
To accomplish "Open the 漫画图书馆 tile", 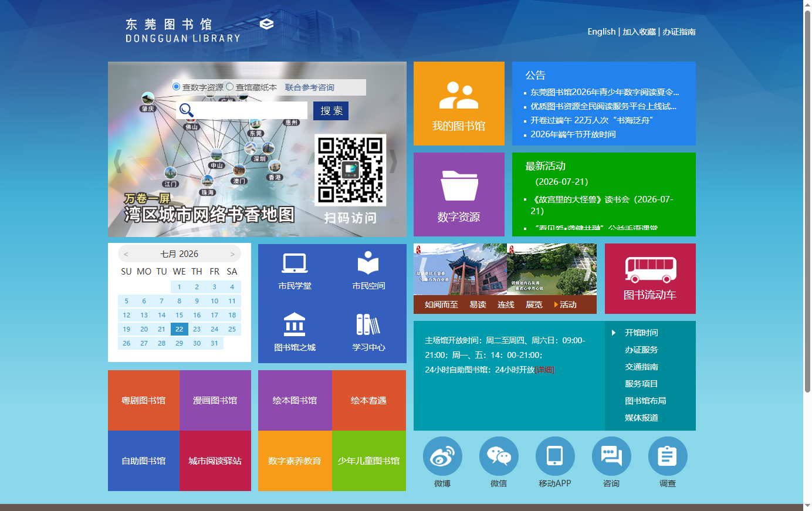I will pyautogui.click(x=215, y=401).
